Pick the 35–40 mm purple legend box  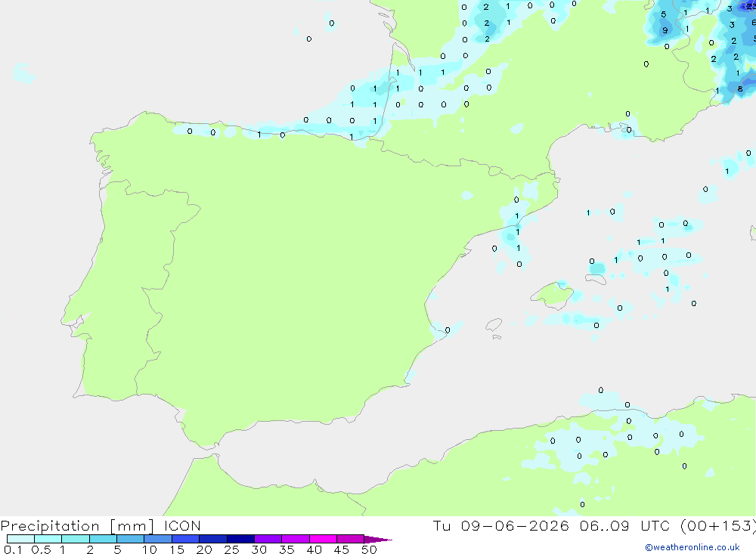[x=295, y=539]
